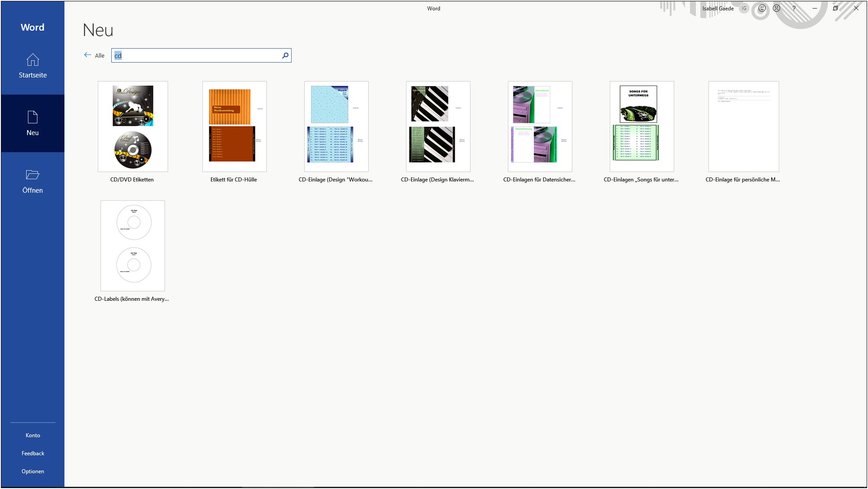Viewport: 868px width, 489px height.
Task: Open Feedback in the sidebar
Action: pos(32,453)
